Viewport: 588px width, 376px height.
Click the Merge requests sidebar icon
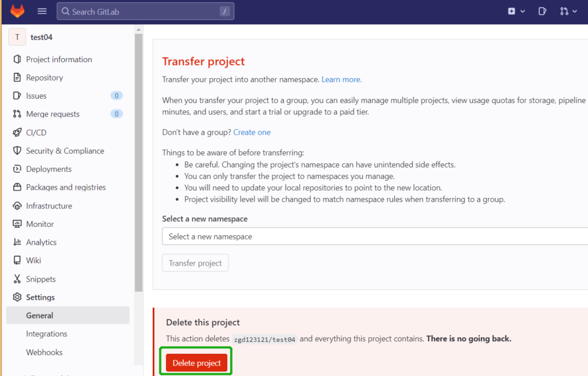pyautogui.click(x=17, y=114)
